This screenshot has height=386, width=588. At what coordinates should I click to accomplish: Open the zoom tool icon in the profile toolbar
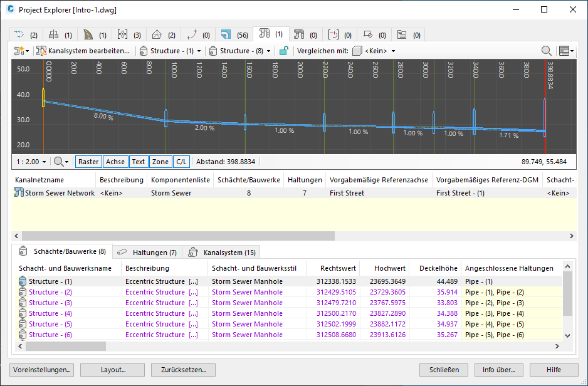coord(58,161)
